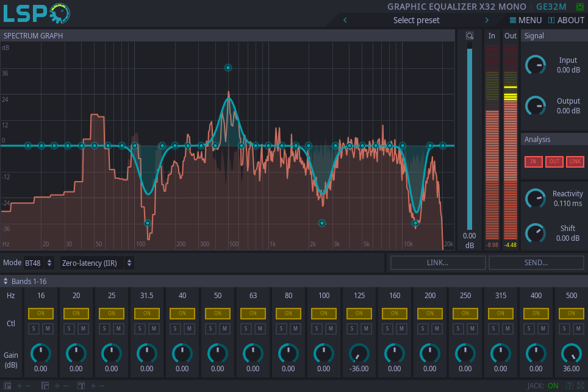Click the Input gain knob

tap(536, 65)
